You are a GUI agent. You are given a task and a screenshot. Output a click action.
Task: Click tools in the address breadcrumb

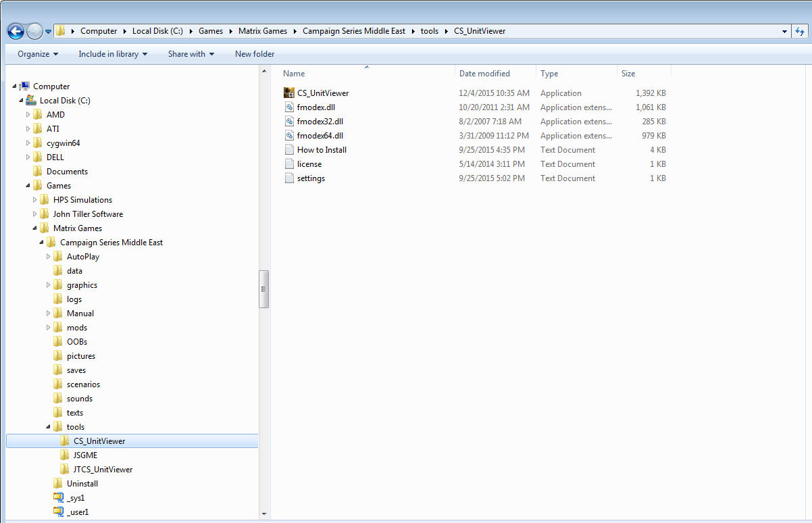point(430,31)
